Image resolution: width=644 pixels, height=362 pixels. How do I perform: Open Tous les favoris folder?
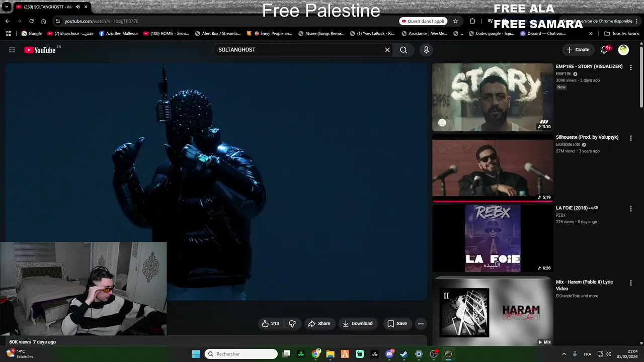[621, 34]
